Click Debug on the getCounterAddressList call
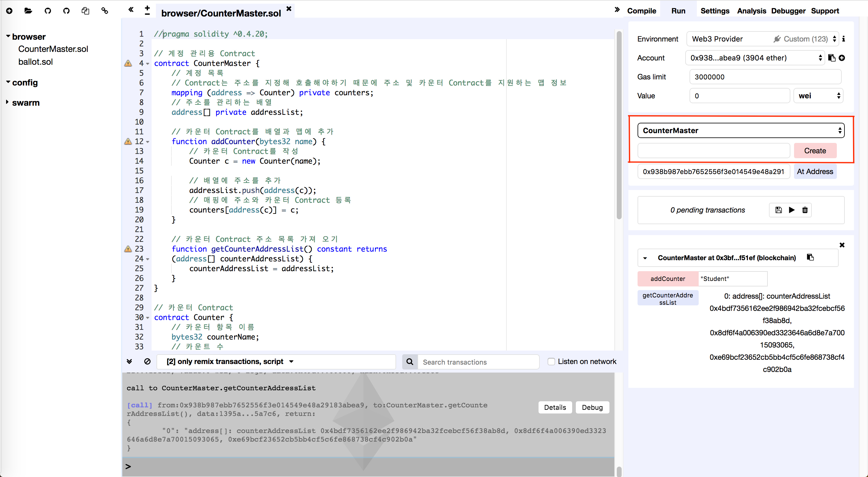Viewport: 868px width, 477px height. tap(592, 407)
